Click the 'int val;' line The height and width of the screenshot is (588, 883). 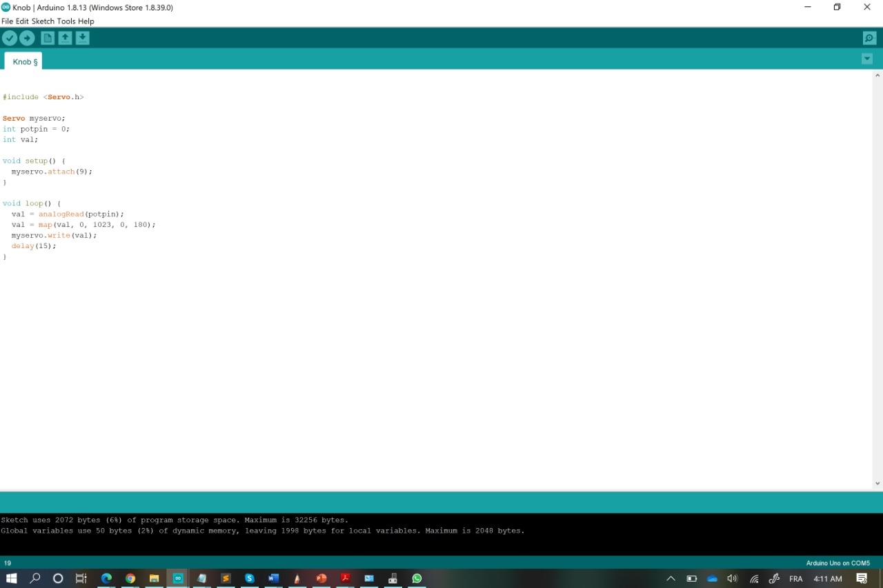point(20,139)
